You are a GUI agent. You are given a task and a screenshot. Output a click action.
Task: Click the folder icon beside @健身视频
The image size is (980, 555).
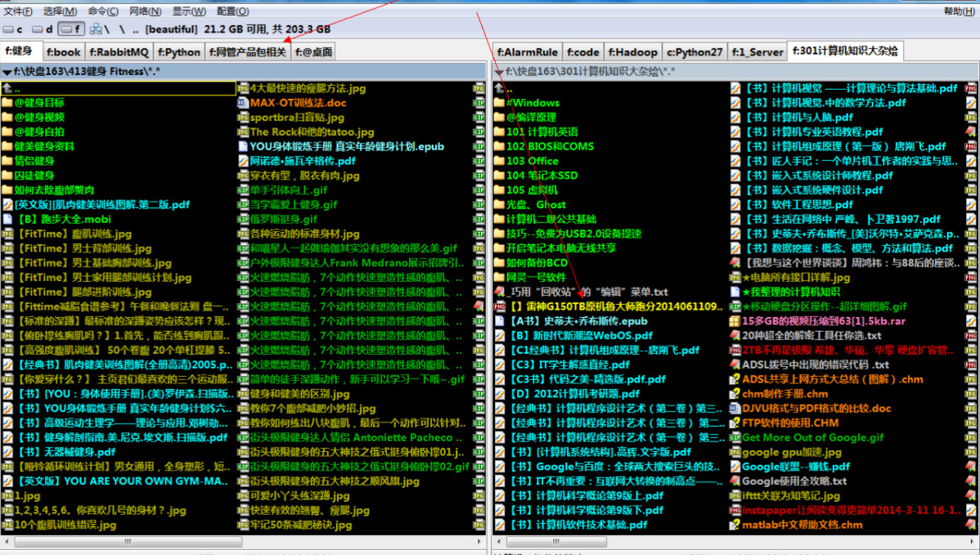coord(7,118)
